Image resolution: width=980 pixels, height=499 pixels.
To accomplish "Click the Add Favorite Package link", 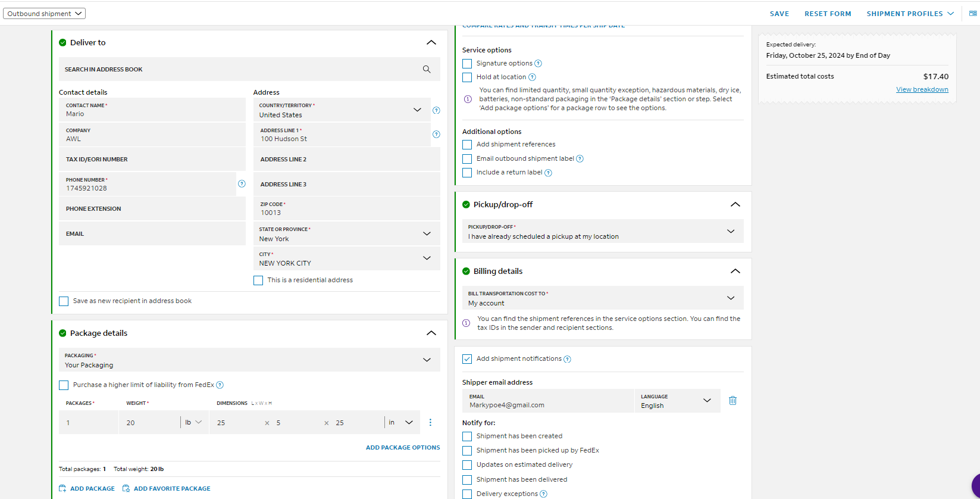I will pyautogui.click(x=172, y=488).
